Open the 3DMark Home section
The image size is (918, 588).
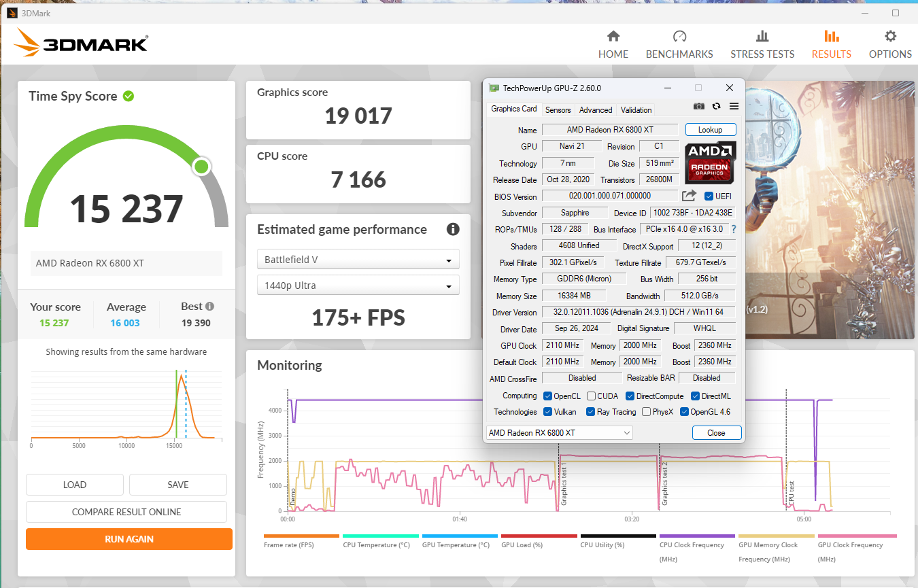point(613,45)
